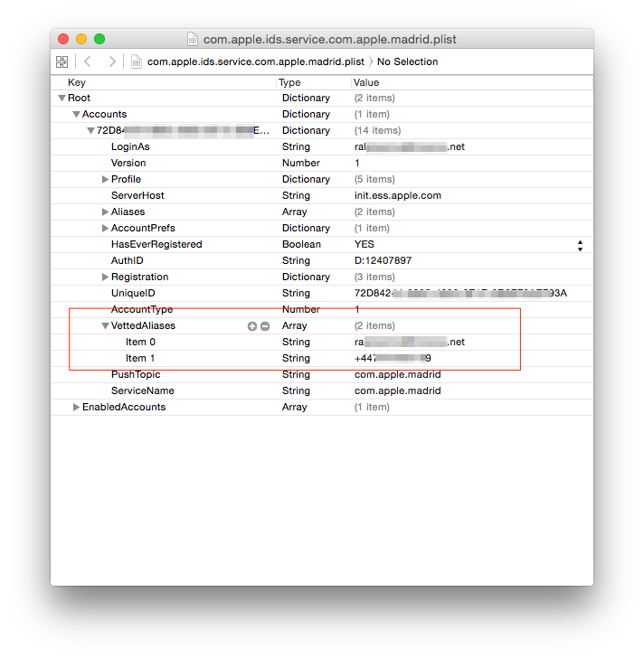Select Item 0 under VettedAliases
This screenshot has width=644, height=658.
[x=140, y=342]
